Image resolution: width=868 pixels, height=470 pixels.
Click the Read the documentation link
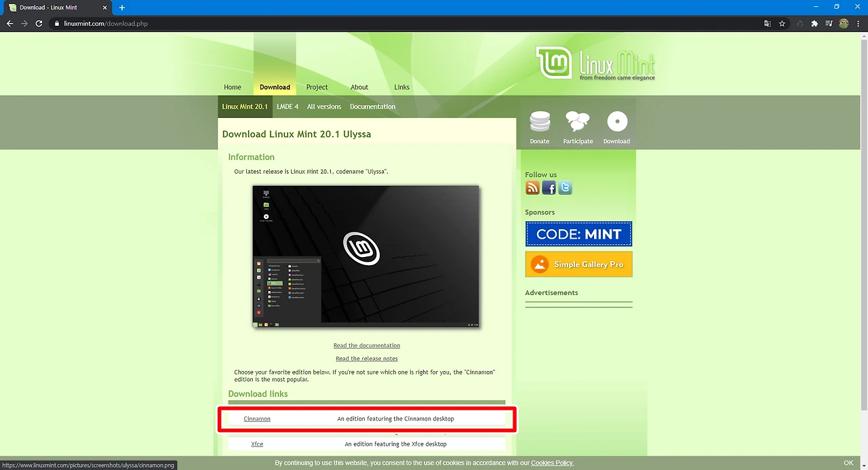(367, 345)
